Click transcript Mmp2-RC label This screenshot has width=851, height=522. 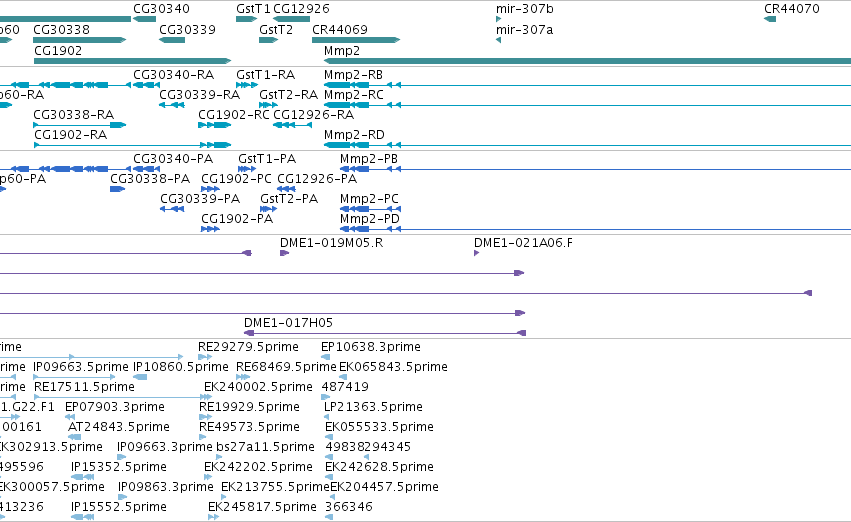click(353, 94)
